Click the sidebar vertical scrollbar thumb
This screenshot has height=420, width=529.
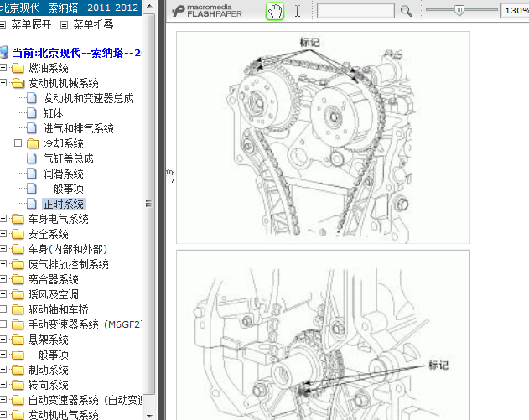(148, 204)
